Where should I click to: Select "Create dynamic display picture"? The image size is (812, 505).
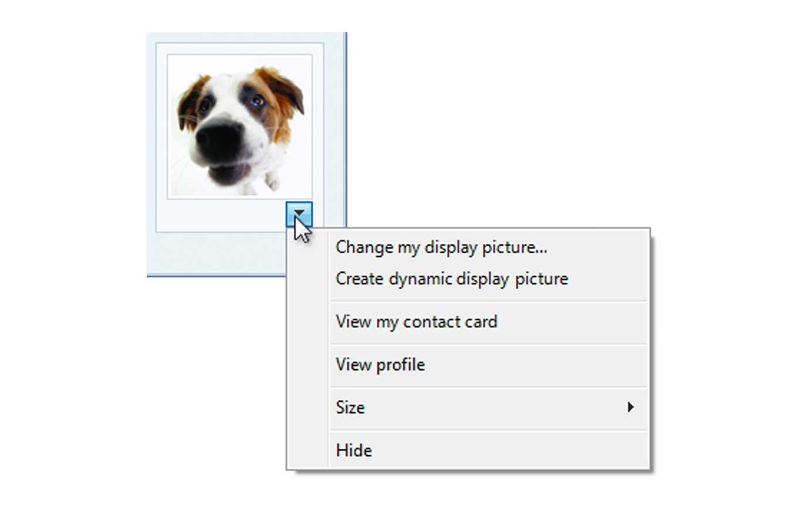point(451,279)
